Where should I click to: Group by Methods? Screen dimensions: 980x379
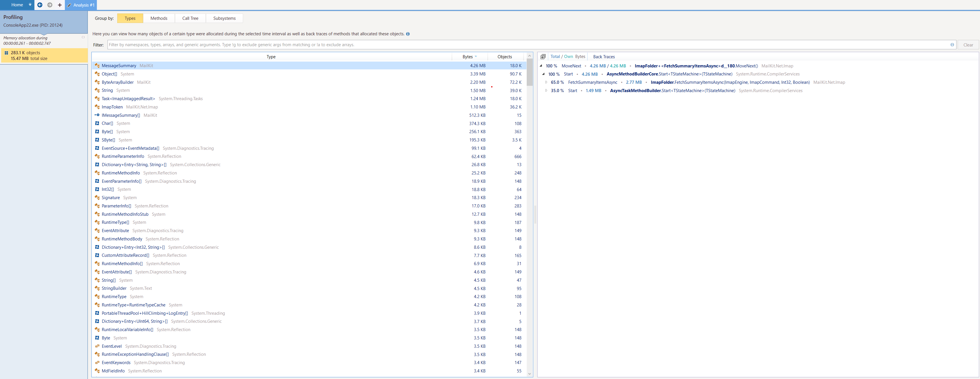[x=159, y=18]
